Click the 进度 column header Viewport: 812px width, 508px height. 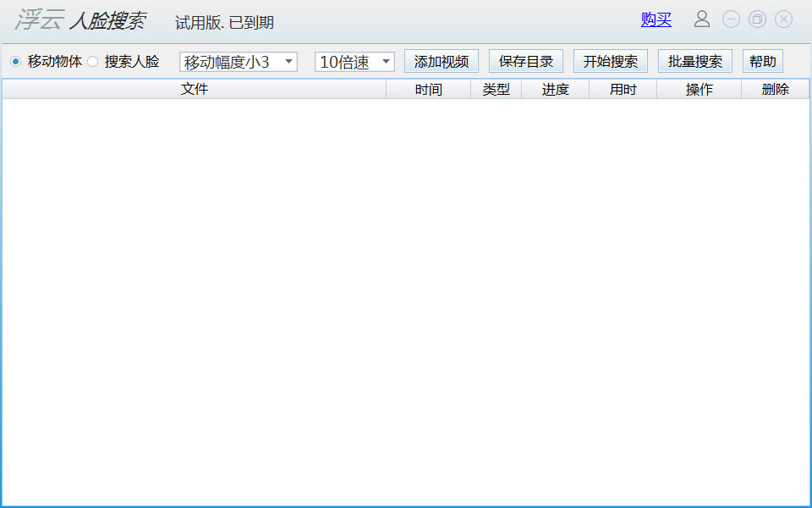pos(556,90)
